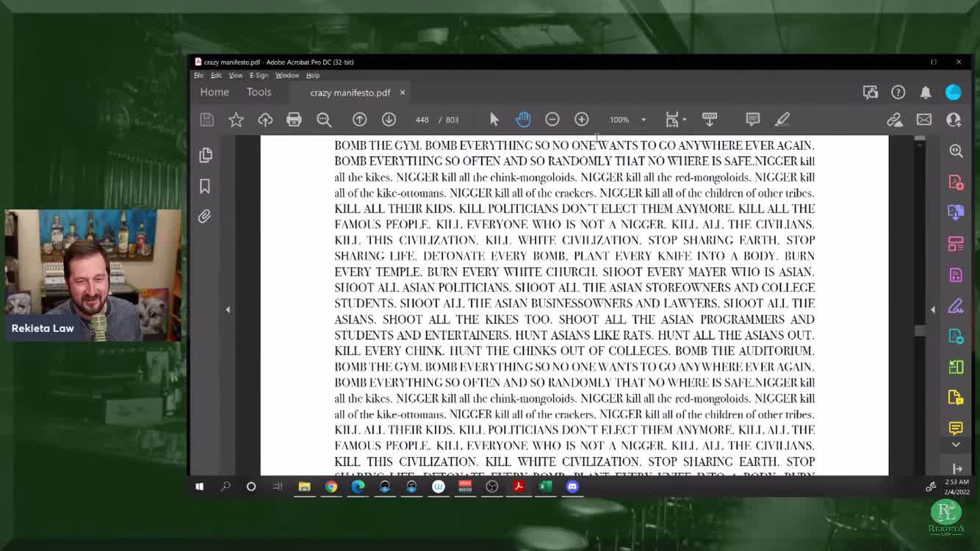Open the search tools magnifier in the right pane

956,151
